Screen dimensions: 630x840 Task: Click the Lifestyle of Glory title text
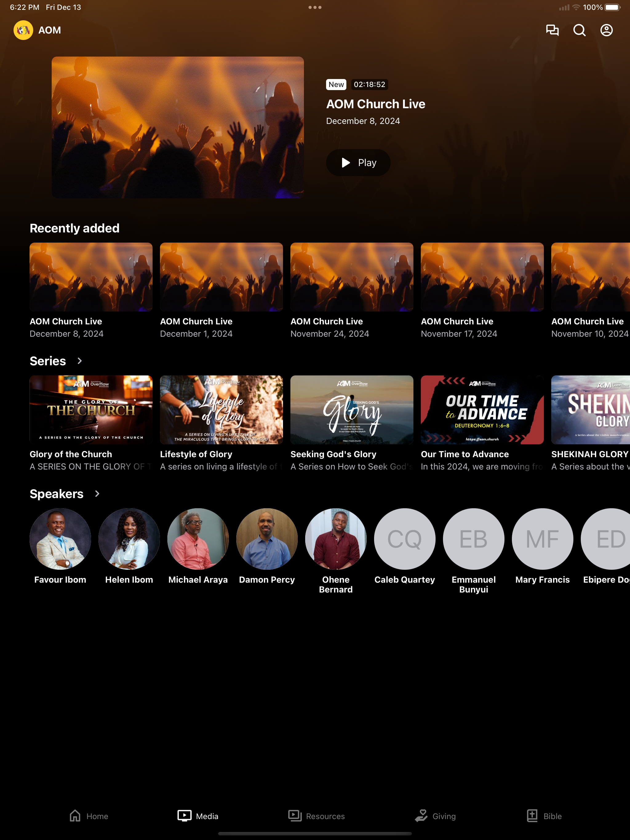[x=196, y=454]
